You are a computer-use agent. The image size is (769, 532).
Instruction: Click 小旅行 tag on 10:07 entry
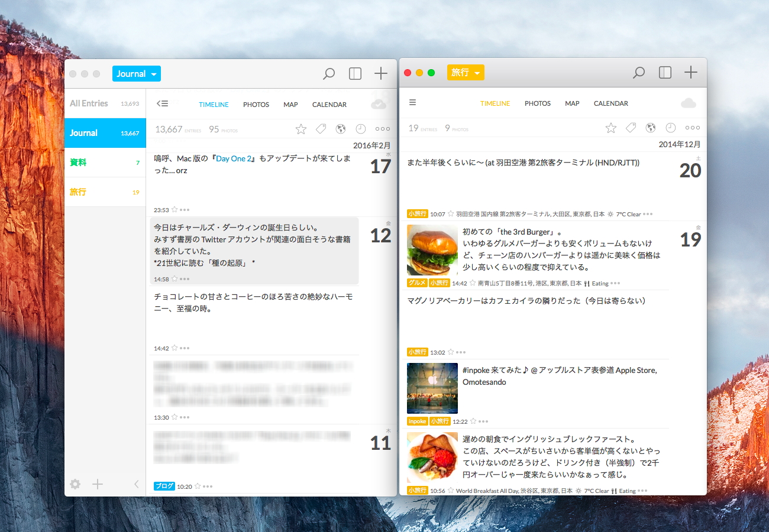click(418, 213)
